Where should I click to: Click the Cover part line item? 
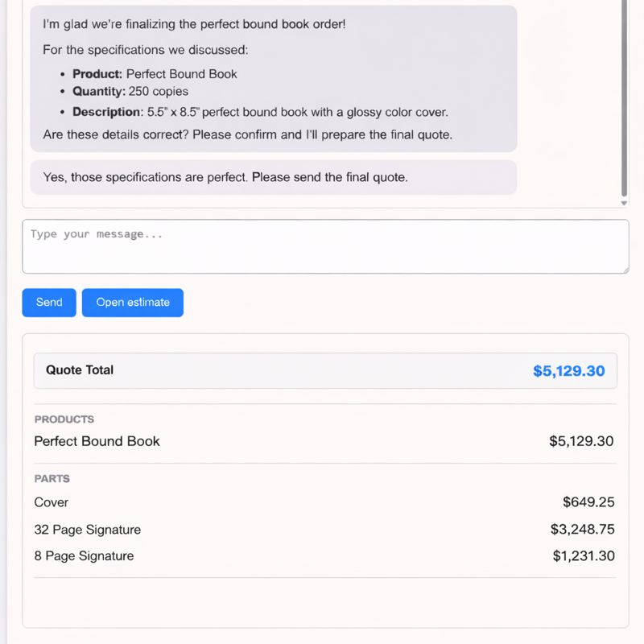[52, 502]
